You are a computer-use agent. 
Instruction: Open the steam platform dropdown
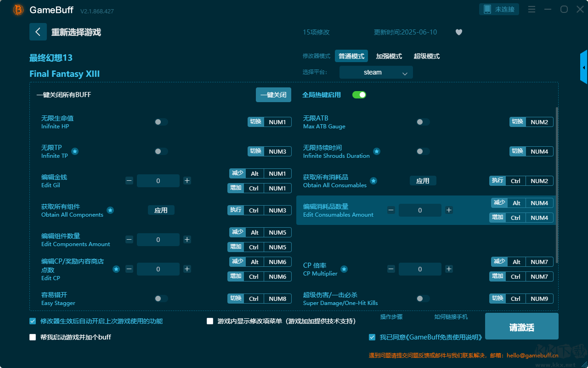pos(376,72)
